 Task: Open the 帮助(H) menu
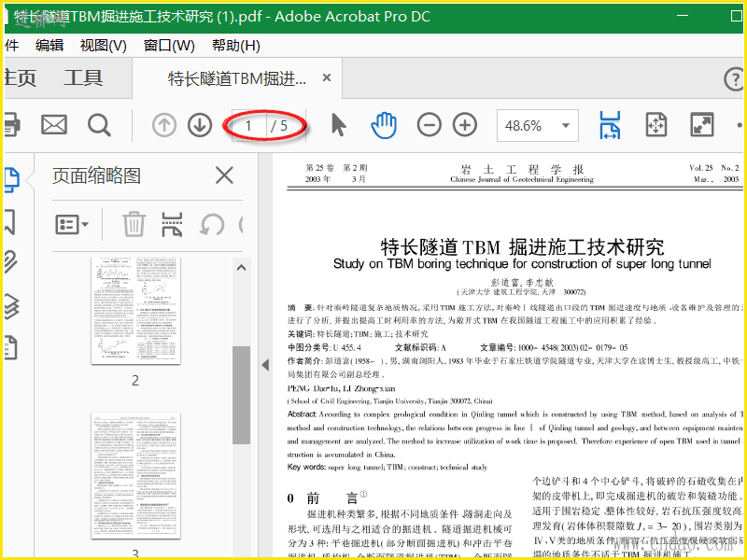pos(236,46)
